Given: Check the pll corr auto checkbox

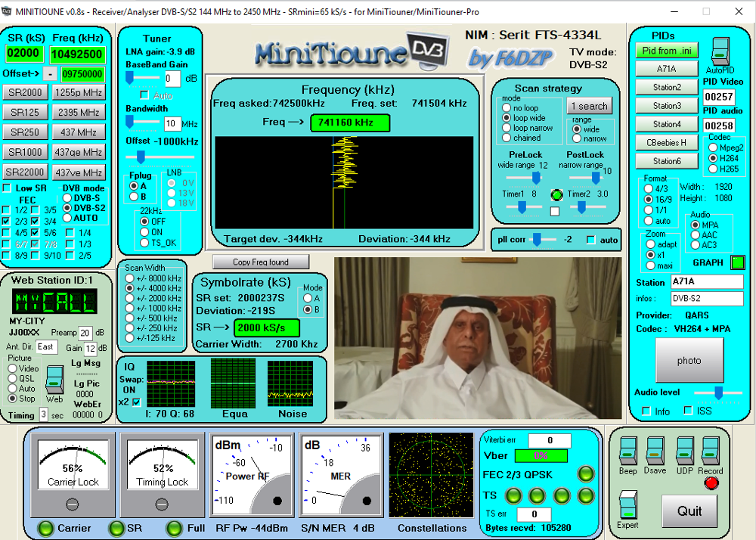Looking at the screenshot, I should click(x=590, y=240).
